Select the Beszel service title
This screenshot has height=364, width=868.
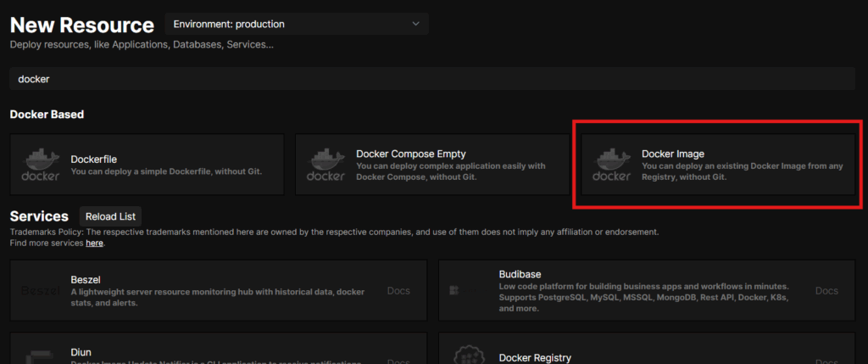(86, 279)
